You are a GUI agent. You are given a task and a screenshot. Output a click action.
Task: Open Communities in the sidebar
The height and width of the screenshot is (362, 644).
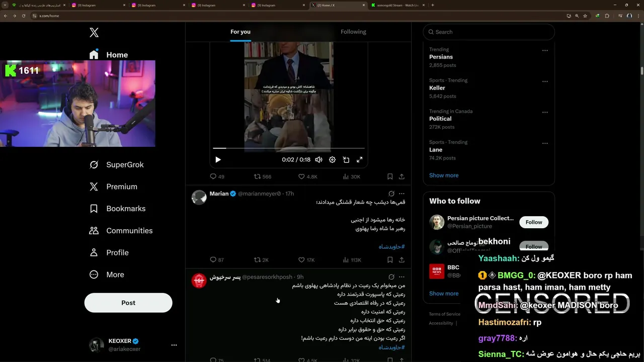(121, 231)
